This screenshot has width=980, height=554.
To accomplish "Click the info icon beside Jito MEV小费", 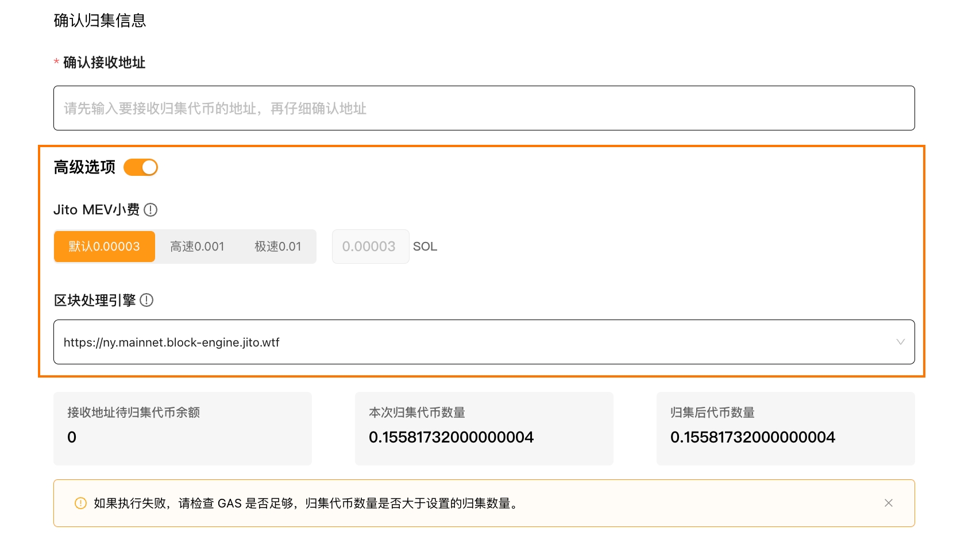I will [151, 210].
